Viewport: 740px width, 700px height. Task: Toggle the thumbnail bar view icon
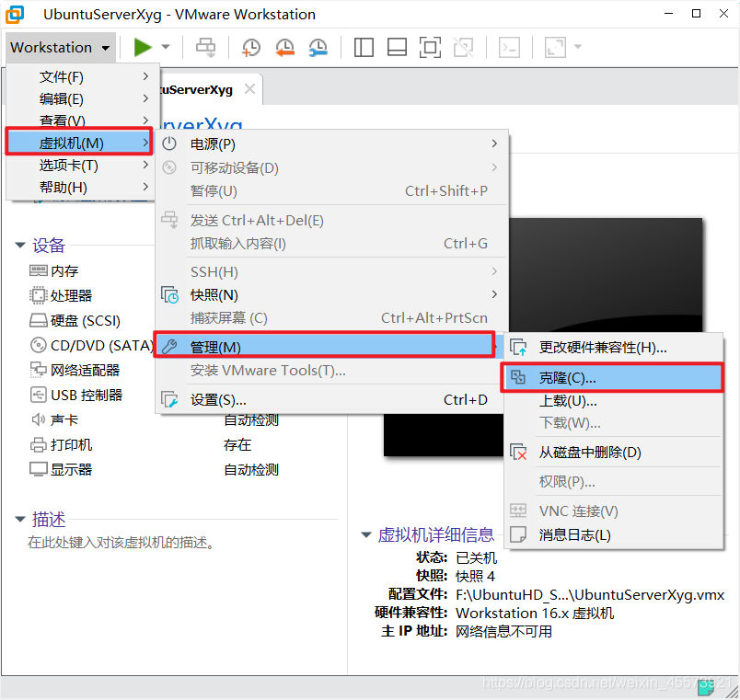[x=397, y=47]
